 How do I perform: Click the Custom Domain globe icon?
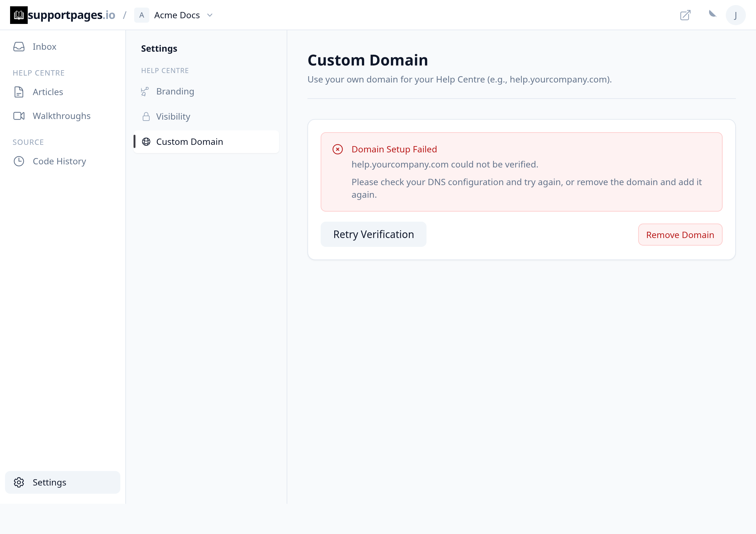pyautogui.click(x=146, y=142)
